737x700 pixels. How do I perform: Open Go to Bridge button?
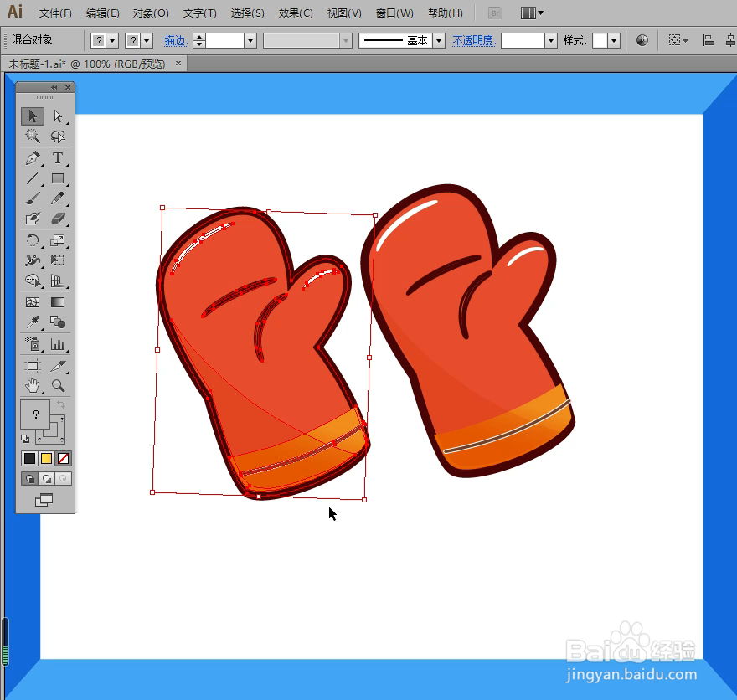click(495, 13)
